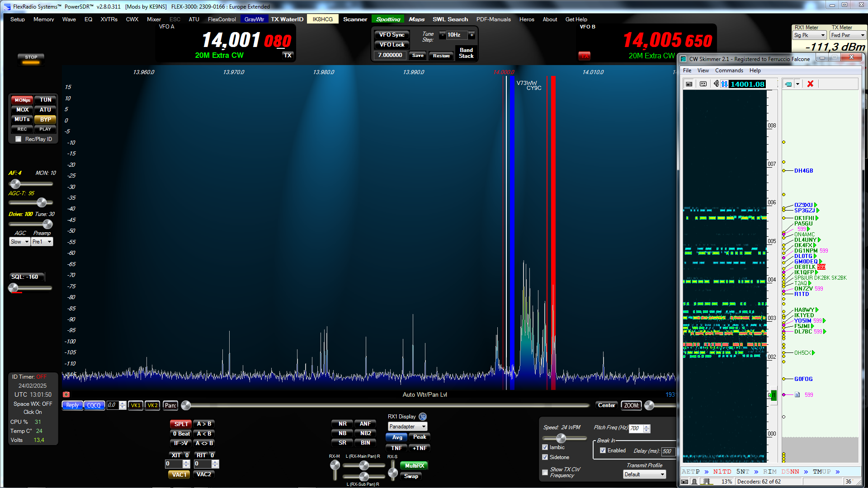Click the Pitch Freq stepper arrows
The height and width of the screenshot is (488, 868).
point(646,428)
